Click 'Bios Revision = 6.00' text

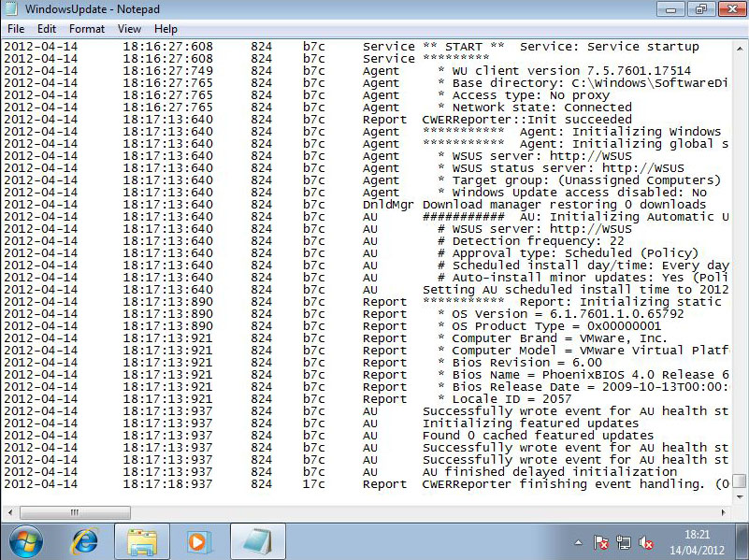(x=527, y=363)
